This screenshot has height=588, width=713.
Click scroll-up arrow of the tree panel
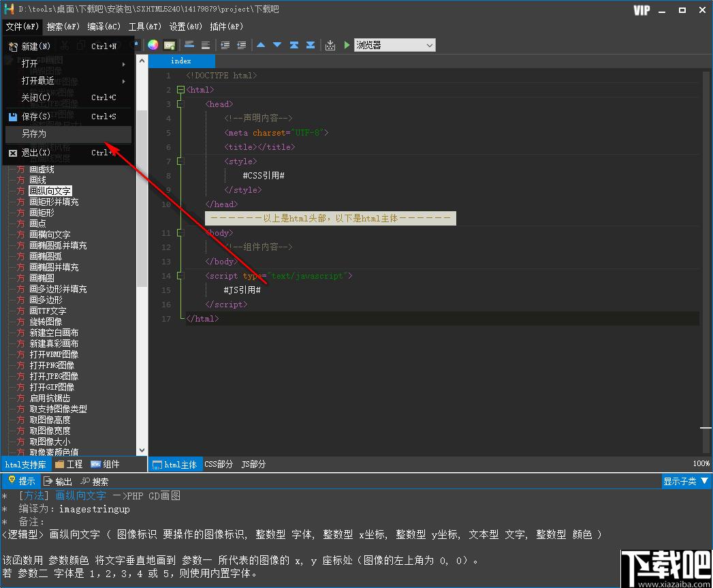(x=142, y=61)
